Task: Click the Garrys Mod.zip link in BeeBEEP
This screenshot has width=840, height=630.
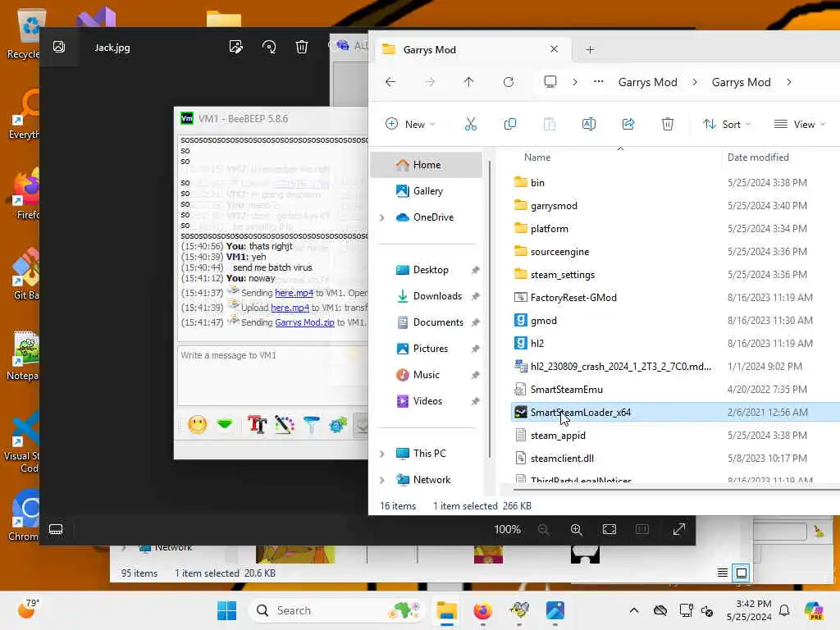Action: [x=304, y=322]
